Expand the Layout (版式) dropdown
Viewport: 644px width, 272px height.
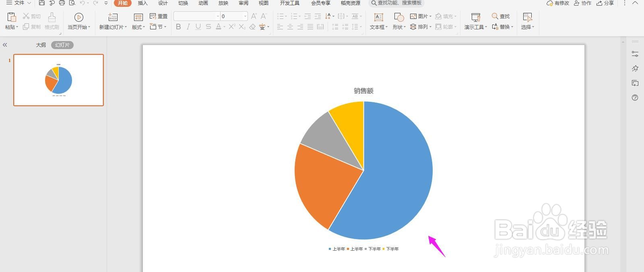coord(138,27)
